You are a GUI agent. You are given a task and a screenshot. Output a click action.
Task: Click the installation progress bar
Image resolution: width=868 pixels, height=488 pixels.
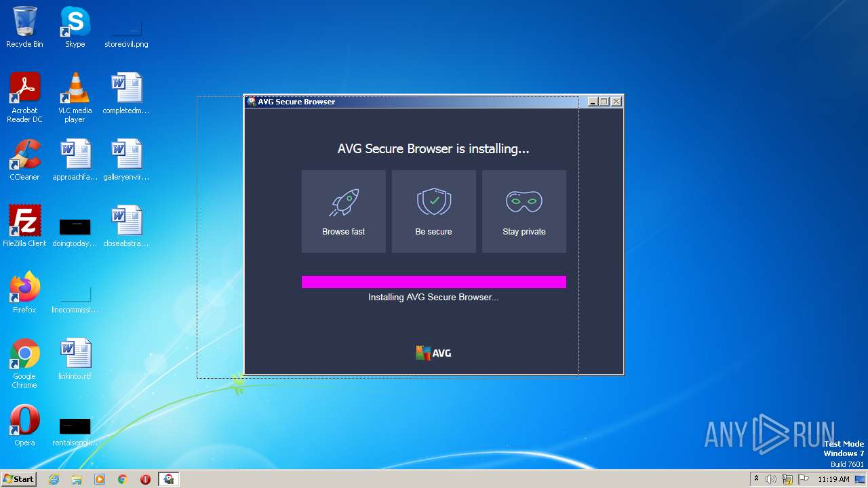tap(434, 282)
